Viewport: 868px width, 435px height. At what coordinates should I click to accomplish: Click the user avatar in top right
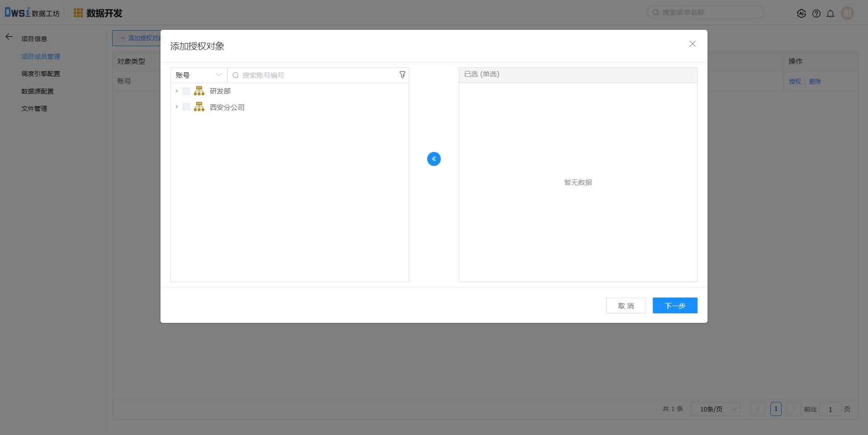click(847, 13)
